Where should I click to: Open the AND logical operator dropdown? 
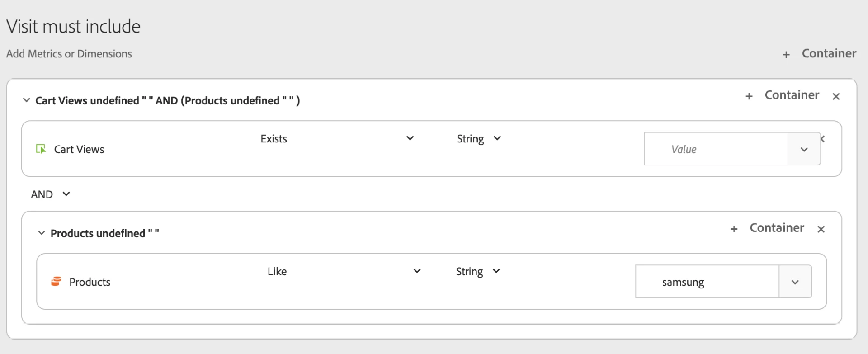tap(66, 194)
